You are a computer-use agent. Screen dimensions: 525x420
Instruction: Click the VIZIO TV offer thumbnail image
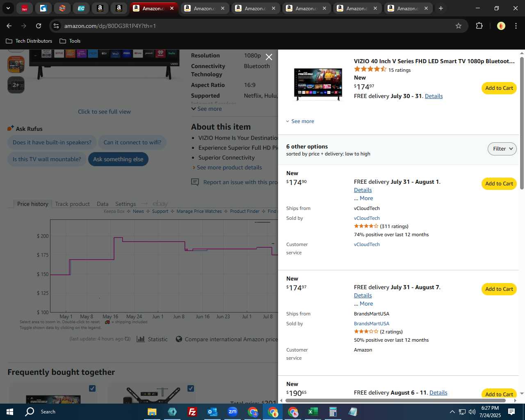(x=318, y=84)
